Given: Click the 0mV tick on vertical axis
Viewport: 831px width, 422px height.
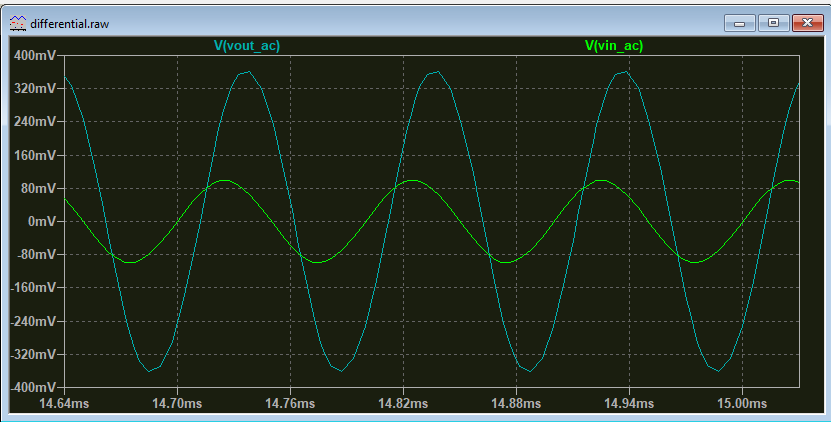Looking at the screenshot, I should (x=42, y=221).
